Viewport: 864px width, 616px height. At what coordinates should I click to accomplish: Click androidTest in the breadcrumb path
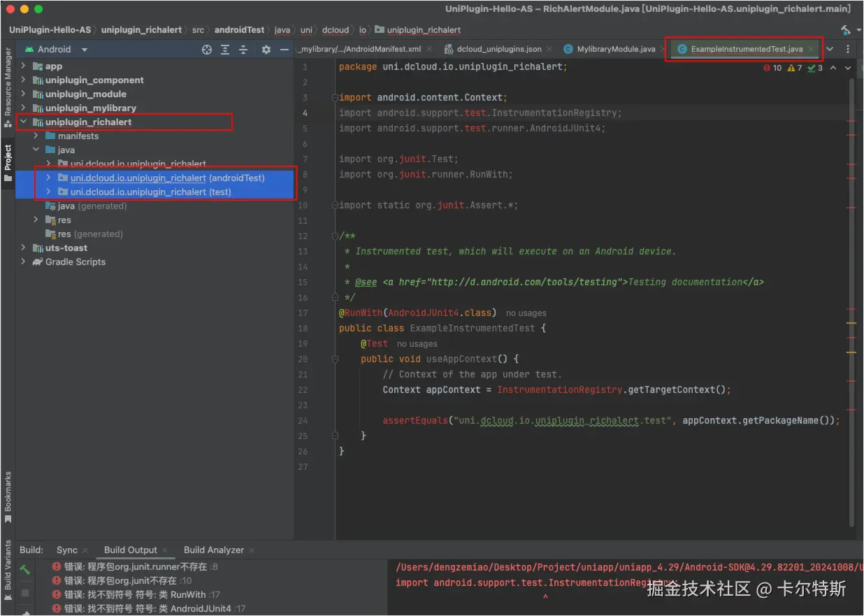[x=240, y=30]
